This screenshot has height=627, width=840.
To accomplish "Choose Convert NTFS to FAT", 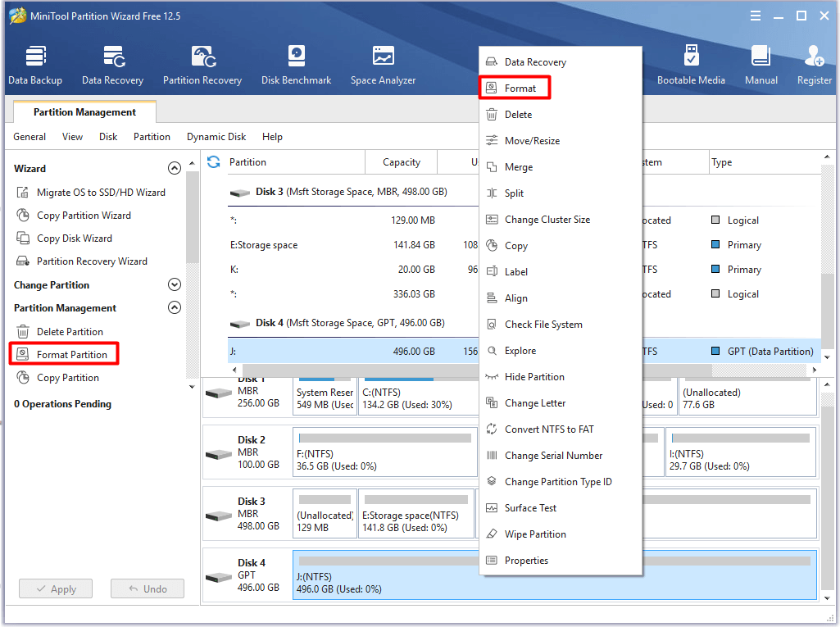I will [x=561, y=429].
